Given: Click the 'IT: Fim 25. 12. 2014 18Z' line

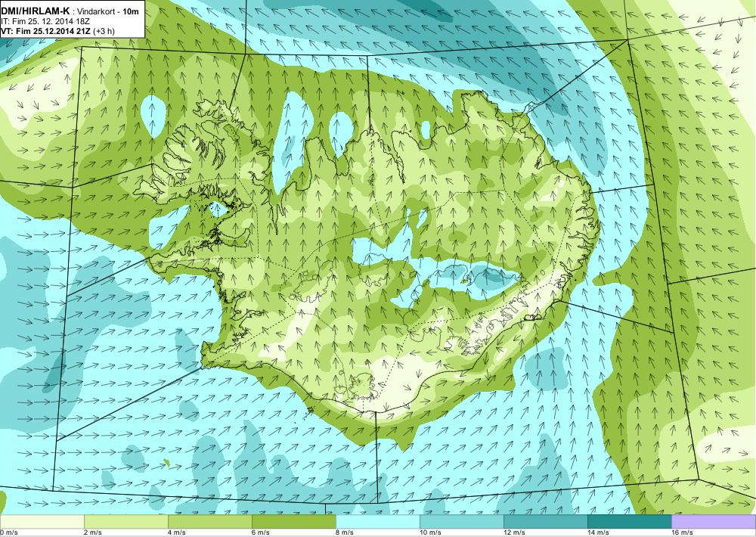Looking at the screenshot, I should click(x=45, y=22).
